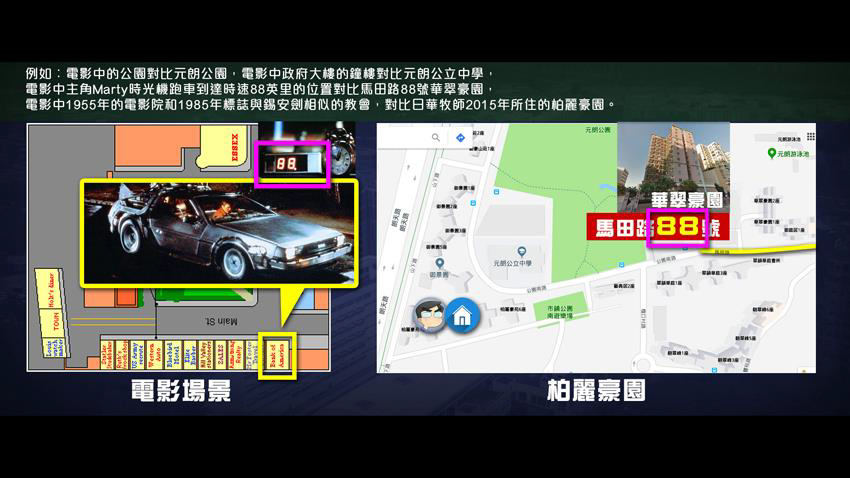This screenshot has height=478, width=850.
Task: Click the blue home icon on map
Action: (462, 315)
